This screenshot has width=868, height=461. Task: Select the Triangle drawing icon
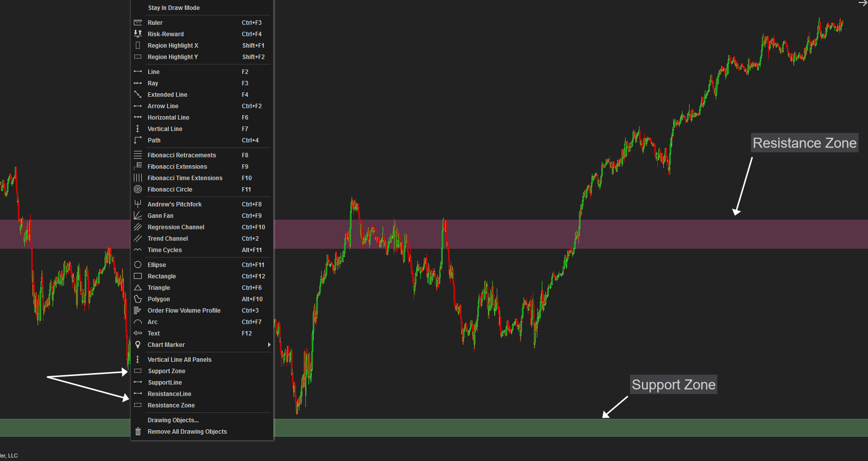click(138, 288)
